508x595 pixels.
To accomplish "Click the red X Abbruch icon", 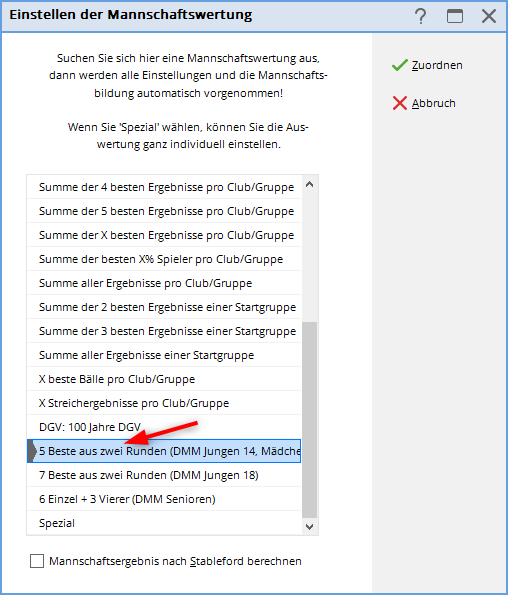I will click(x=399, y=103).
